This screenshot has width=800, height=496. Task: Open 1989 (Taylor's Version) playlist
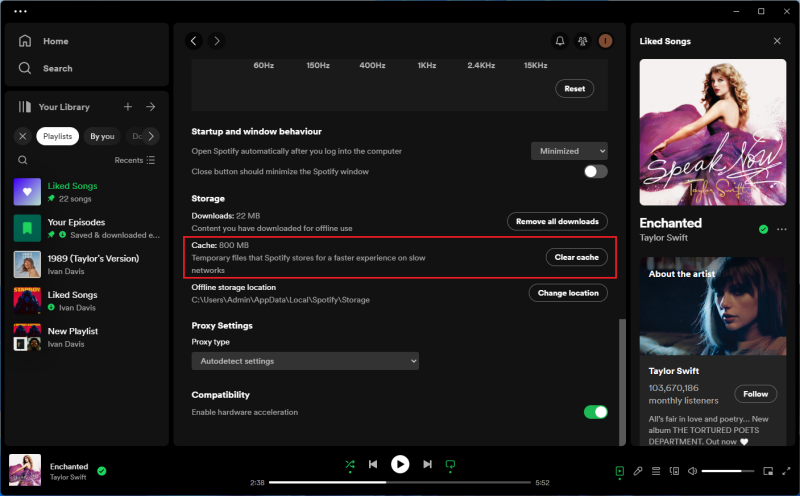pyautogui.click(x=87, y=264)
